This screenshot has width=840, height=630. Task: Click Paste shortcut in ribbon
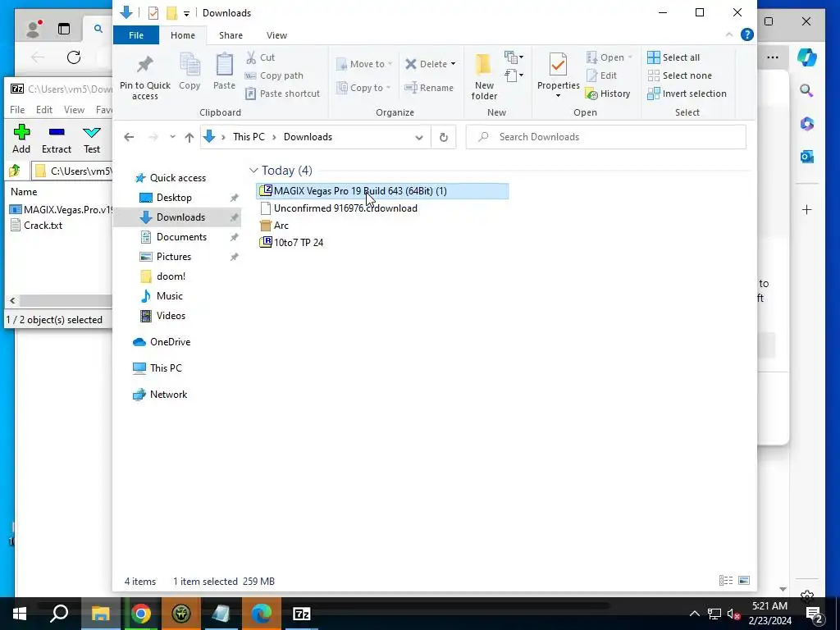click(x=282, y=94)
